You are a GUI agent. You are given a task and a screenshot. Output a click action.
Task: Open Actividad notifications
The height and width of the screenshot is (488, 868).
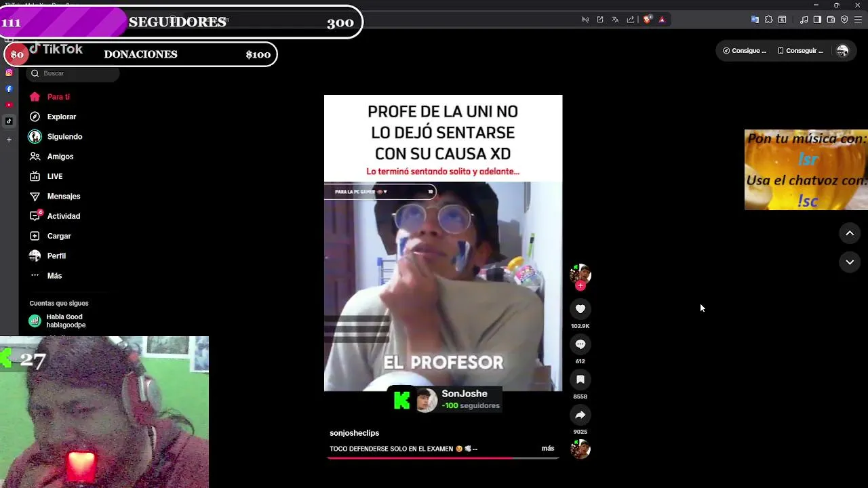64,216
